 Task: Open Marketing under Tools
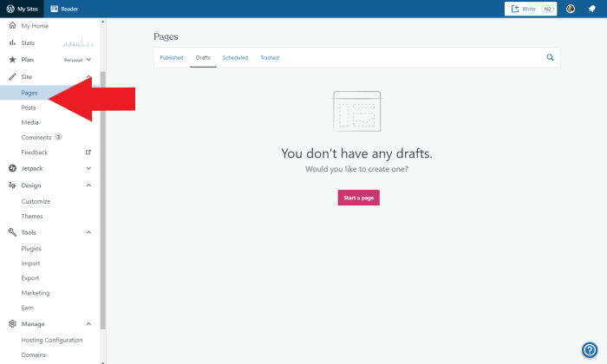pos(36,293)
